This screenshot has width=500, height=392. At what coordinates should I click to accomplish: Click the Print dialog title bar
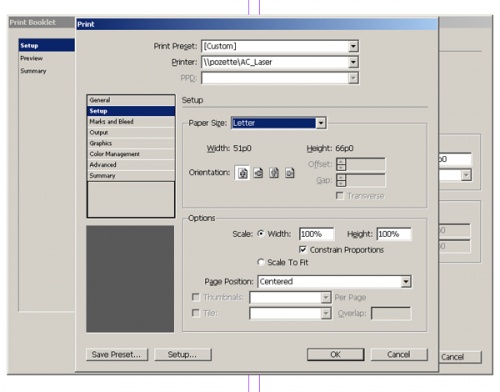coord(257,24)
